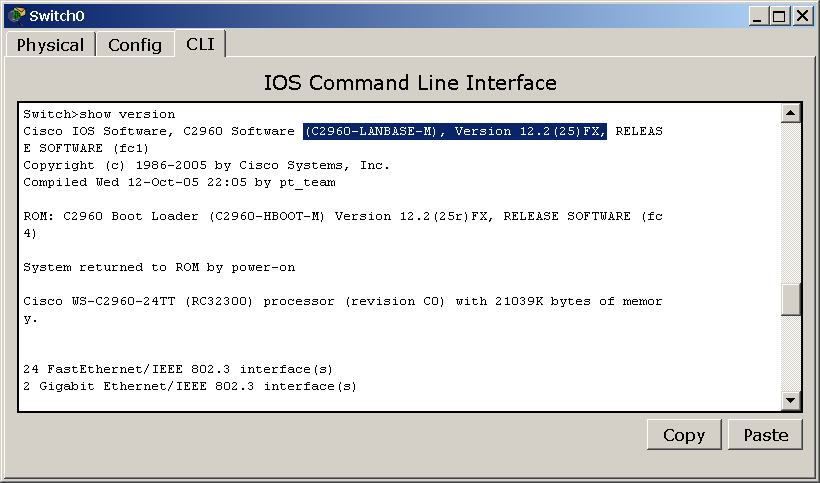Open the Config tab
Screen dimensions: 820x483
135,45
